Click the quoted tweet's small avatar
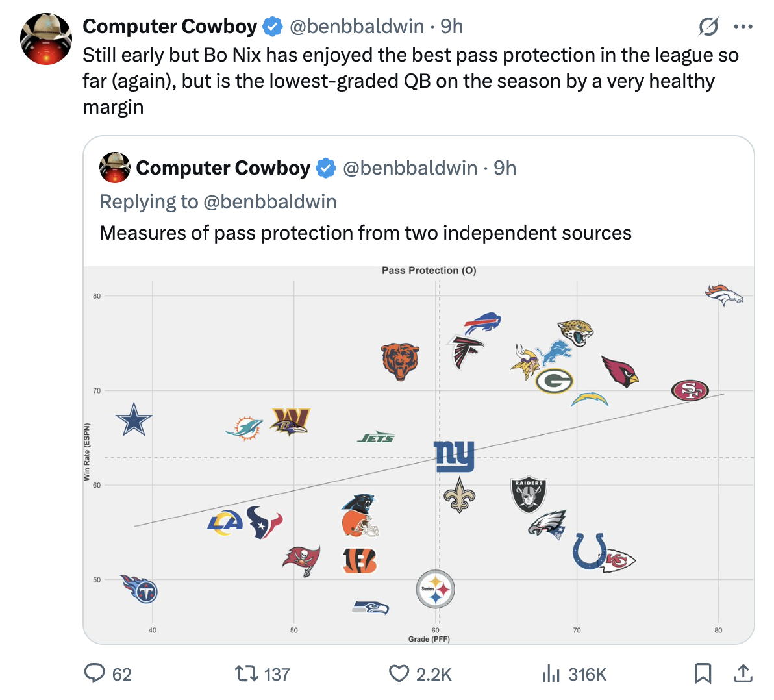 click(x=115, y=168)
